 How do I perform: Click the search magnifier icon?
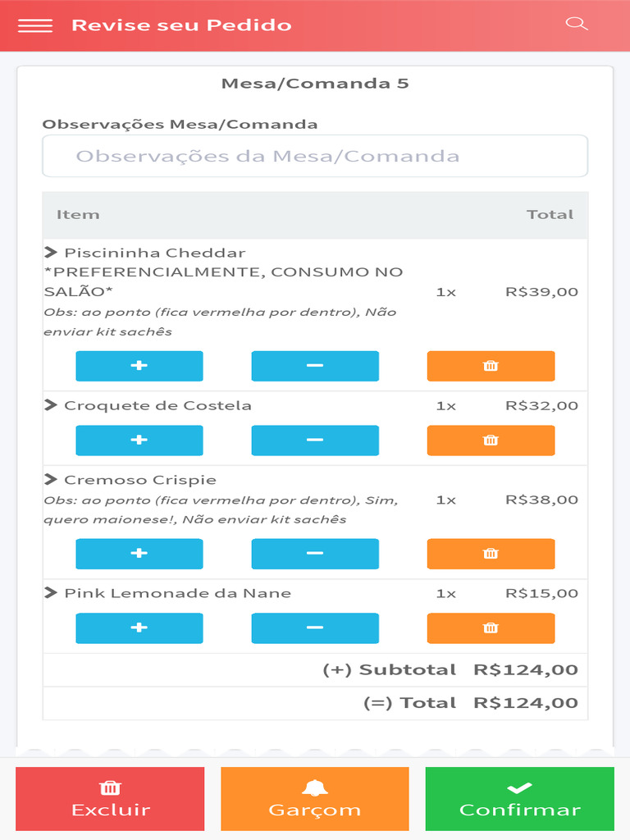(x=577, y=24)
